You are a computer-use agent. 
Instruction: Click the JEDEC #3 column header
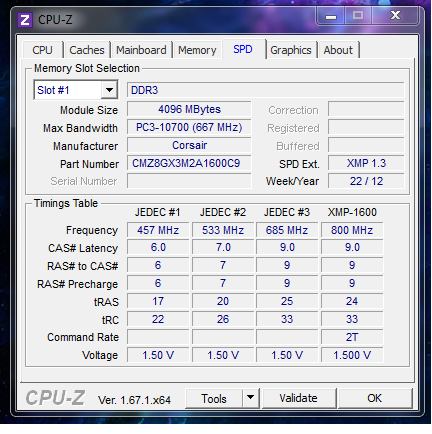click(x=287, y=212)
